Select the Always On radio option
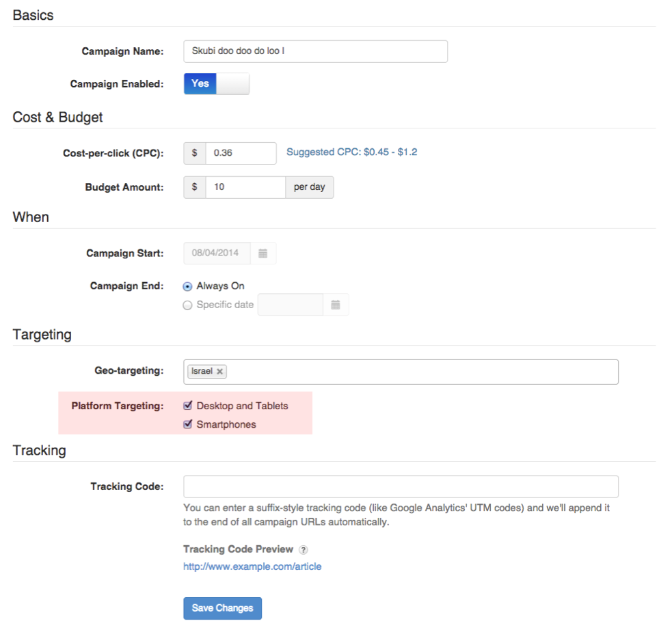 (188, 286)
